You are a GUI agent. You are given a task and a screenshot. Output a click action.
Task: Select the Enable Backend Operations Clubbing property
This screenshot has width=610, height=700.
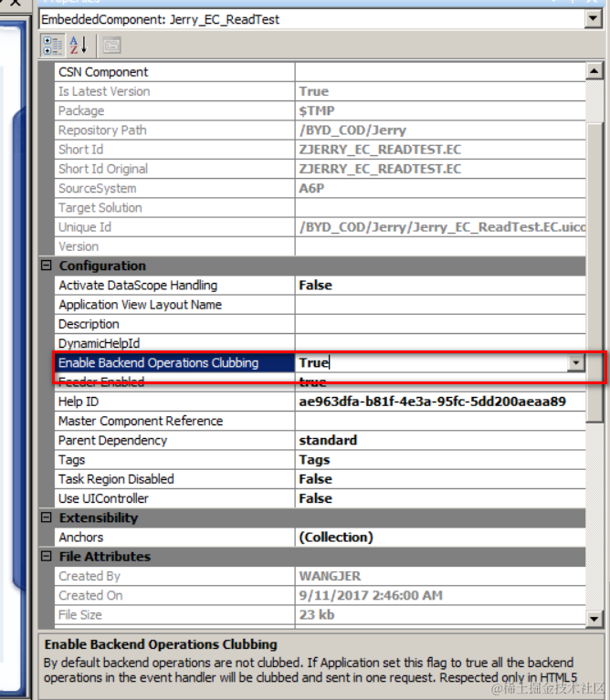tap(174, 363)
